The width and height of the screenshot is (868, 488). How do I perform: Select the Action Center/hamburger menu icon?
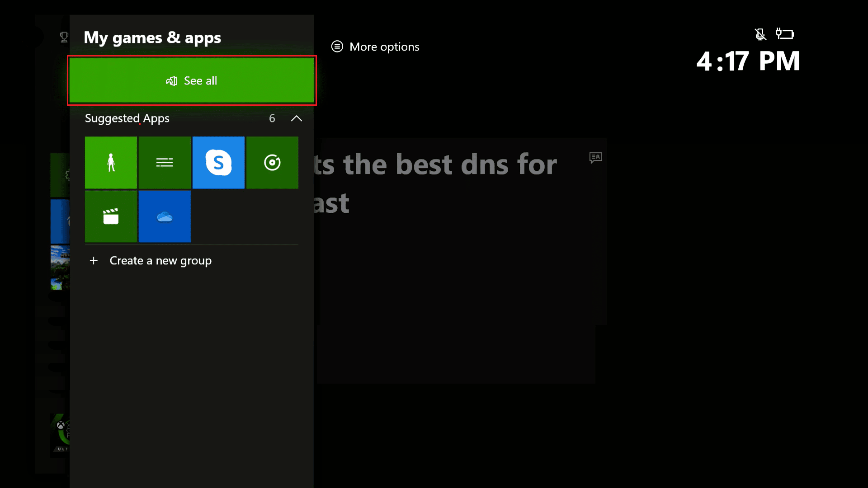pos(165,162)
